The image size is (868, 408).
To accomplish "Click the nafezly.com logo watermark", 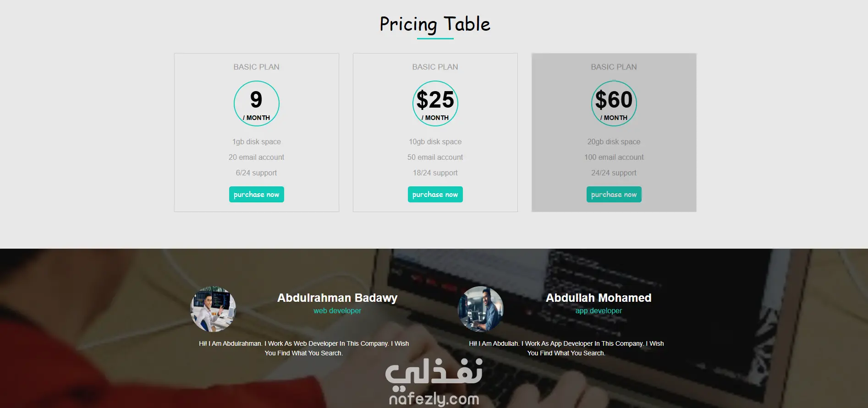I will coord(434,383).
